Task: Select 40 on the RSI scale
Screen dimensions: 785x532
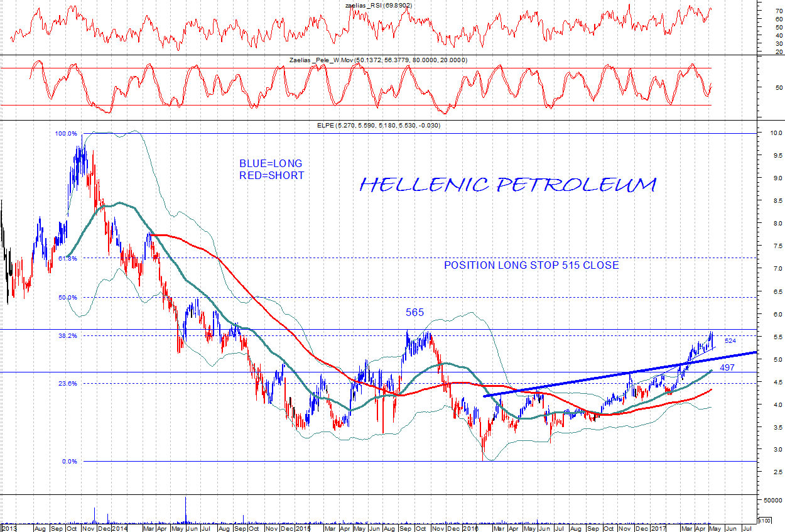Action: 779,35
